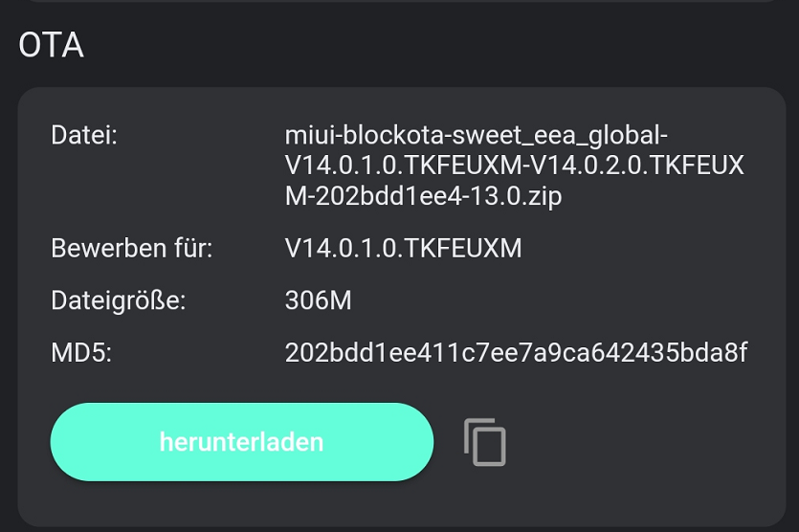799x532 pixels.
Task: Click the copy icon beside herunterladen
Action: (x=484, y=442)
